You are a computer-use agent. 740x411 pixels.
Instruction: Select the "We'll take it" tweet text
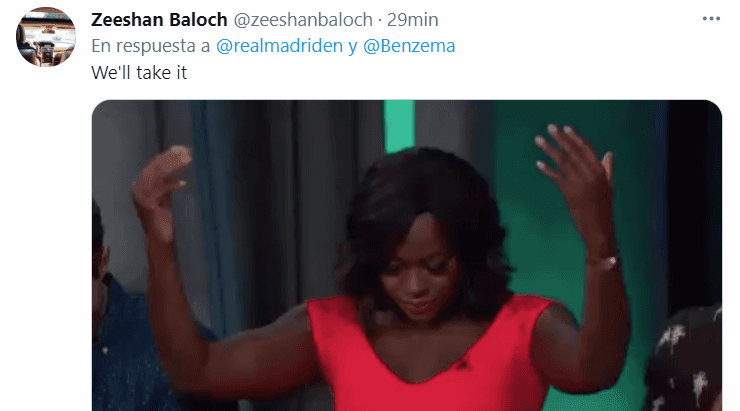(x=139, y=73)
